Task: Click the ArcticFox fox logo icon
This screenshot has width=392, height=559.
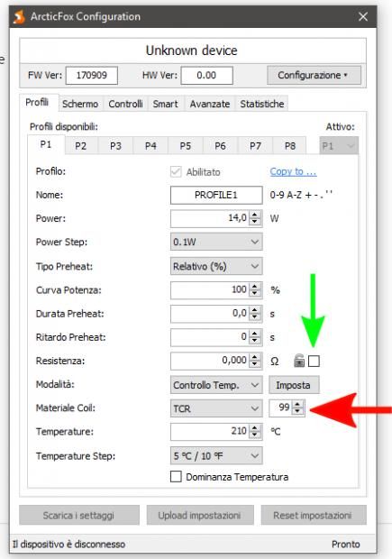Action: pyautogui.click(x=19, y=16)
